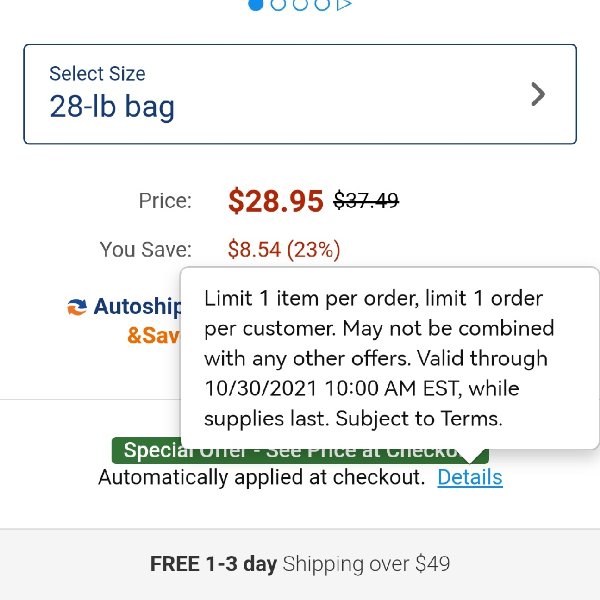Go to the fourth carousel image dot
Image resolution: width=600 pixels, height=600 pixels.
coord(322,4)
